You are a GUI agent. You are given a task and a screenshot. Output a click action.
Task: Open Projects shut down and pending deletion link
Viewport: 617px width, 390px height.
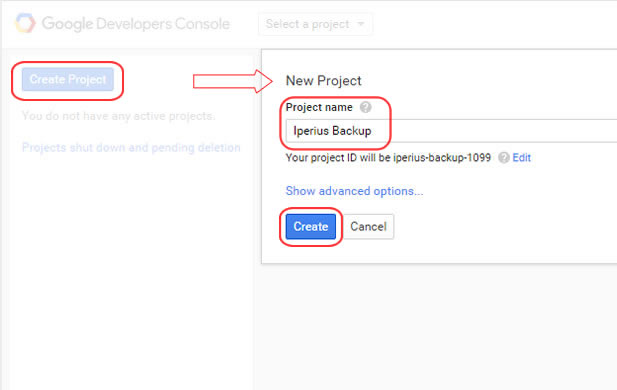[x=131, y=148]
